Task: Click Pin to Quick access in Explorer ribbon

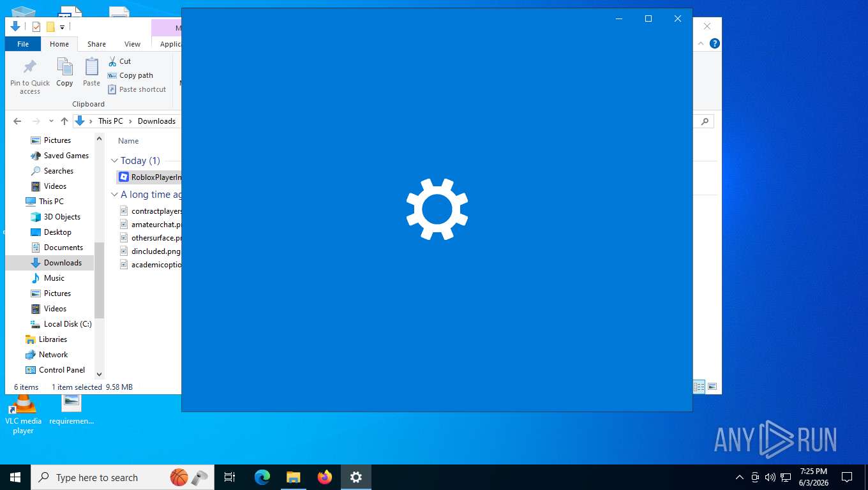Action: [30, 77]
